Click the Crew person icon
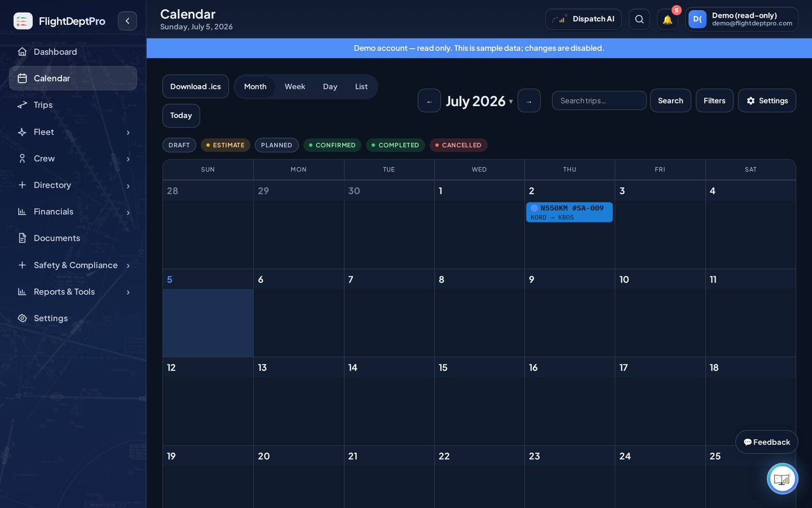 (22, 158)
